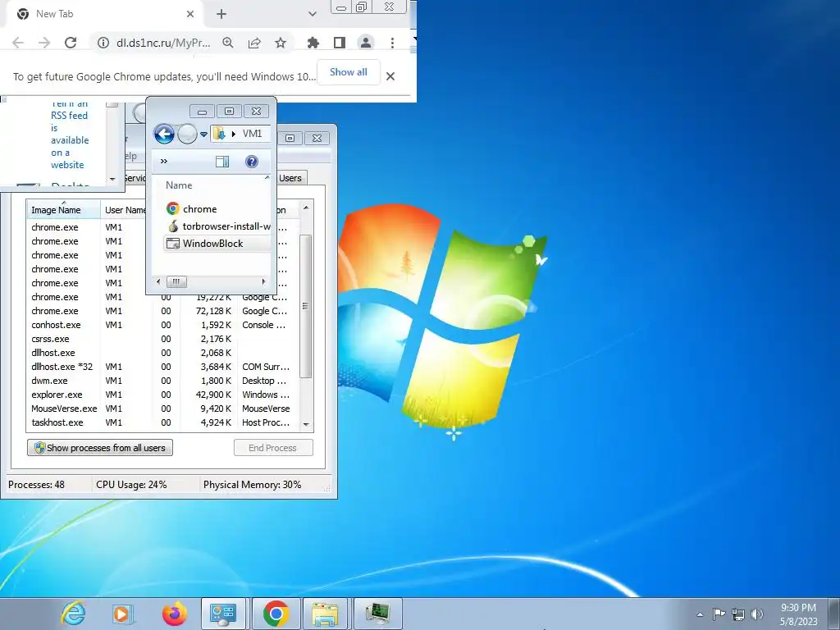Click process list scroll down arrow
This screenshot has width=840, height=630.
click(306, 424)
